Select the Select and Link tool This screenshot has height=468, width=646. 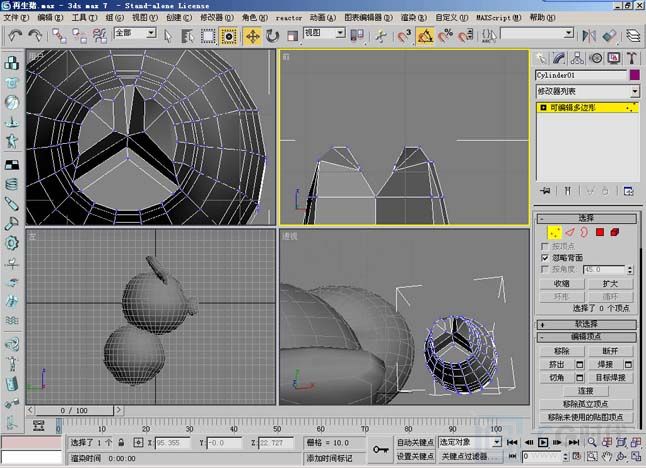point(59,36)
